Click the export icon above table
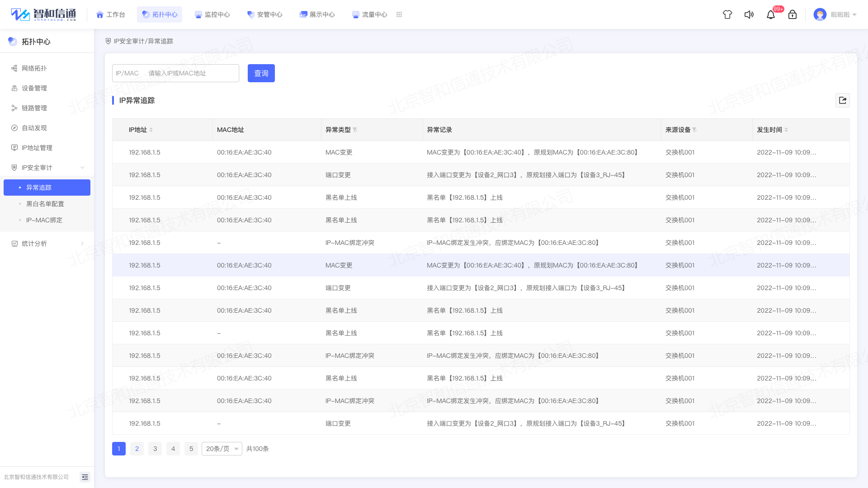The image size is (868, 488). point(843,100)
